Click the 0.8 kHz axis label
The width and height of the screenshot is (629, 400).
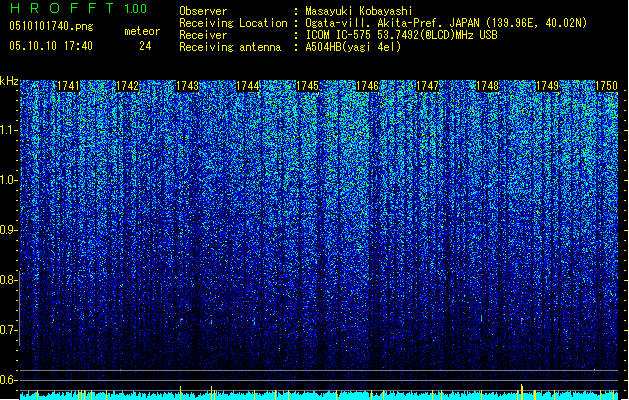tap(8, 280)
